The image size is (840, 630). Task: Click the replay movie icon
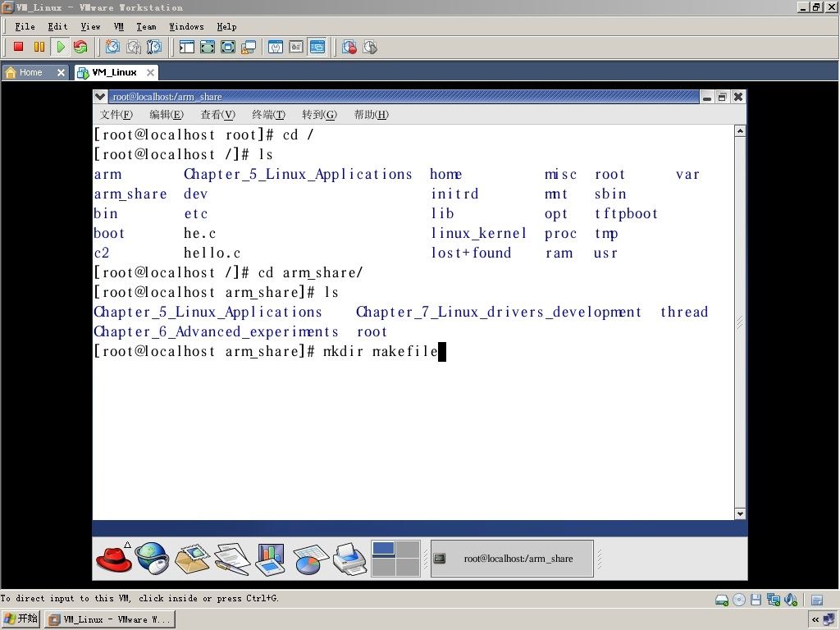[370, 47]
